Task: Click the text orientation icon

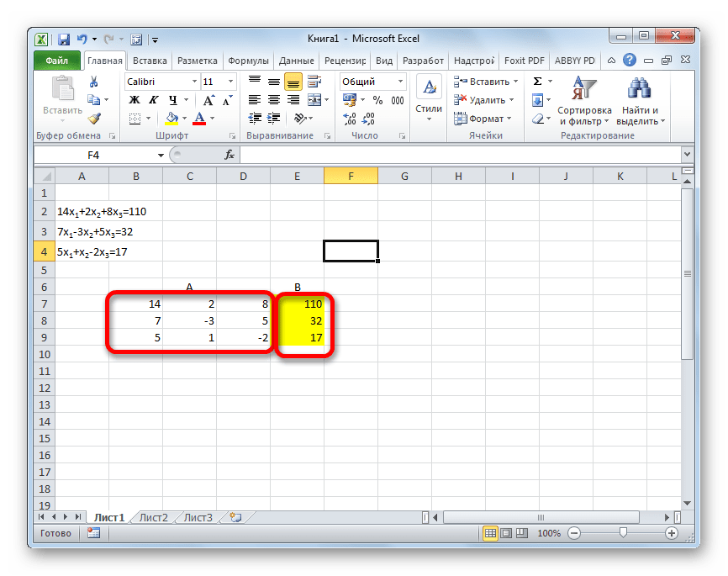Action: click(x=300, y=119)
